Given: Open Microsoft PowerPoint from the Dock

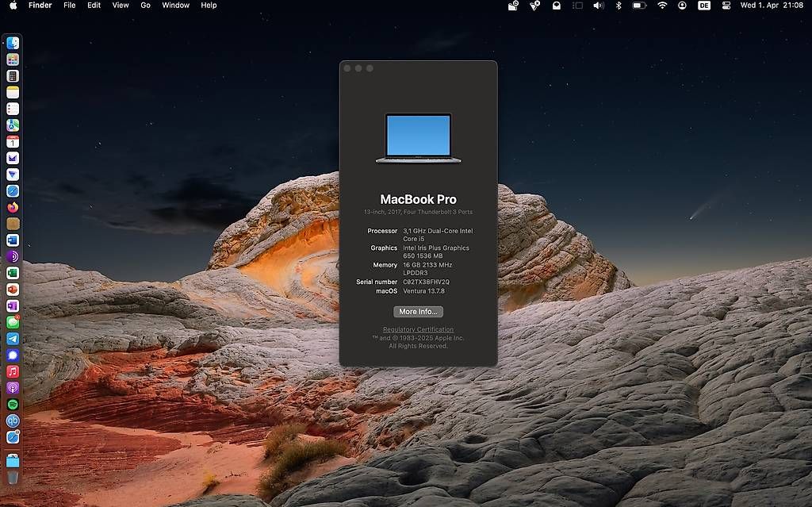Looking at the screenshot, I should pyautogui.click(x=13, y=290).
